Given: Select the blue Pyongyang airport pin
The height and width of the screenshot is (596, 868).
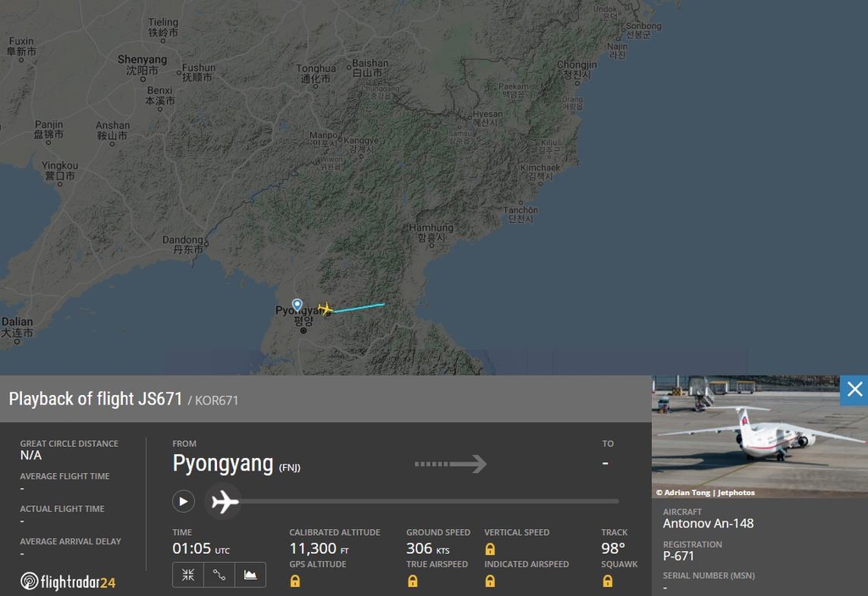Looking at the screenshot, I should pos(298,305).
